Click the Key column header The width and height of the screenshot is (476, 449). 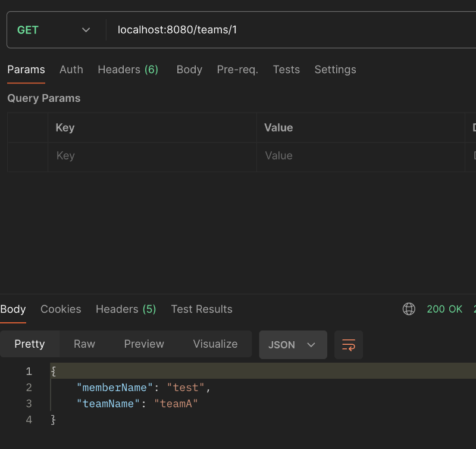(x=65, y=127)
